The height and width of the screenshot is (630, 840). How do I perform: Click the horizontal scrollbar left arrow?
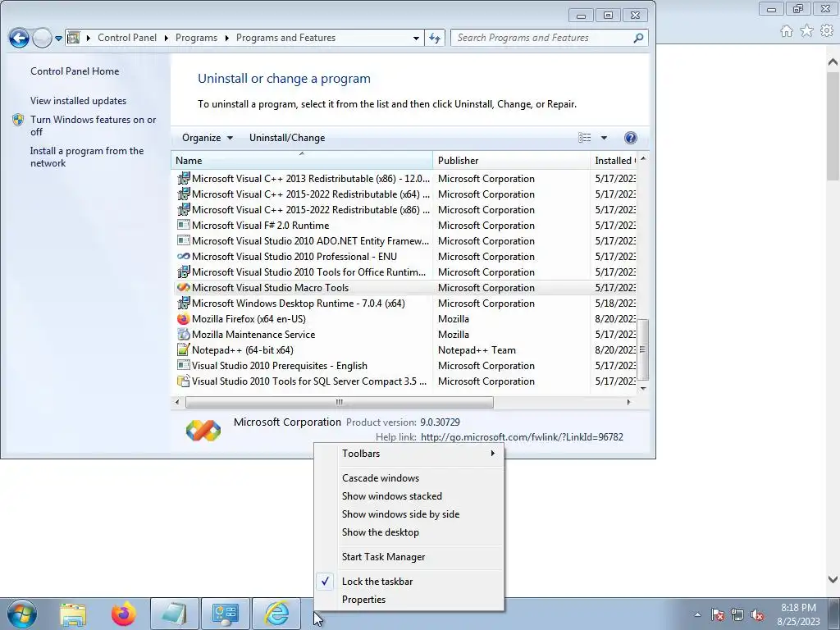[177, 402]
